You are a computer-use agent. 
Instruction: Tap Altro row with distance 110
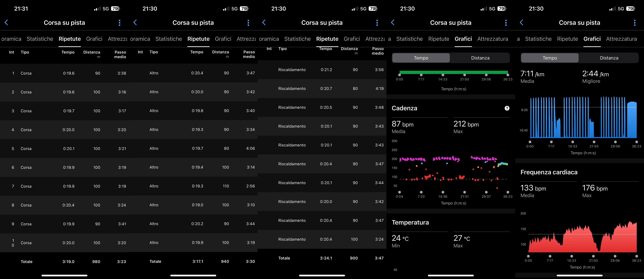(193, 186)
